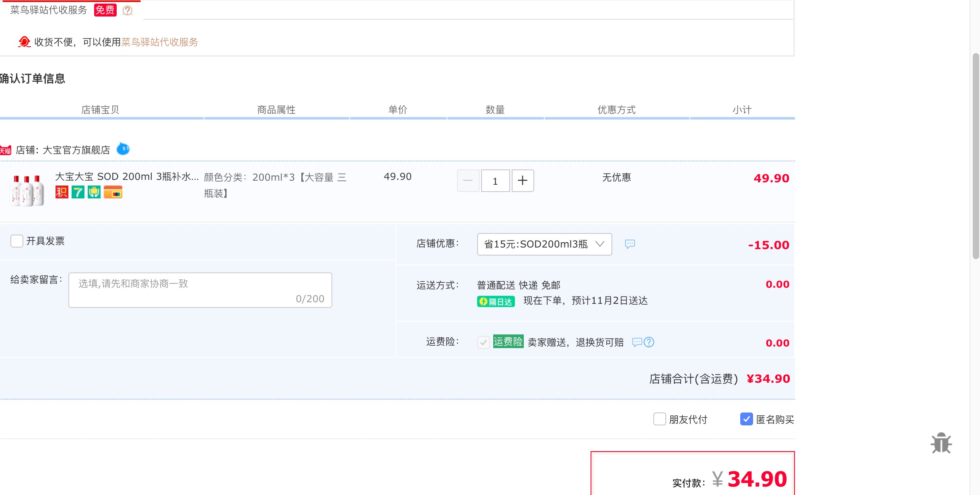Viewport: 980px width, 495px height.
Task: Click the green shield guarantee badge icon
Action: click(x=94, y=192)
